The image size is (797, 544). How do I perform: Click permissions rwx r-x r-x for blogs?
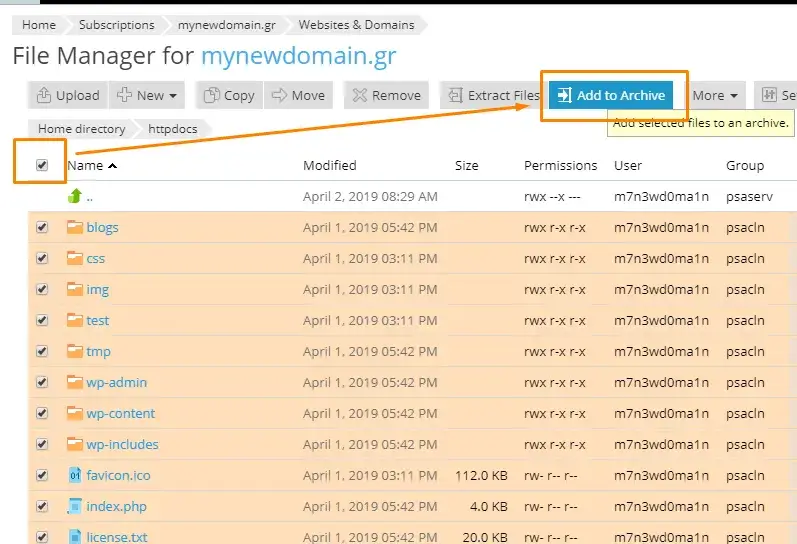tap(555, 227)
